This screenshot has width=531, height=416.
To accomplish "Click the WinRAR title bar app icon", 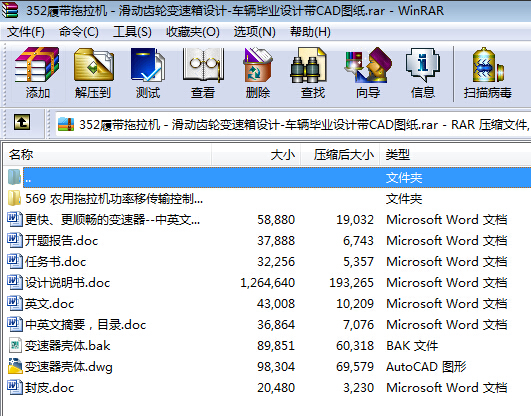I will 10,10.
